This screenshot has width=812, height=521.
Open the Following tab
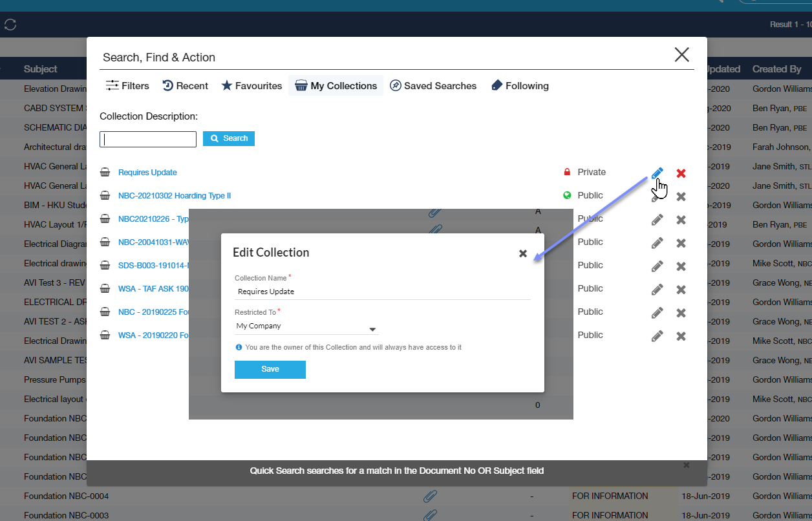(x=520, y=86)
